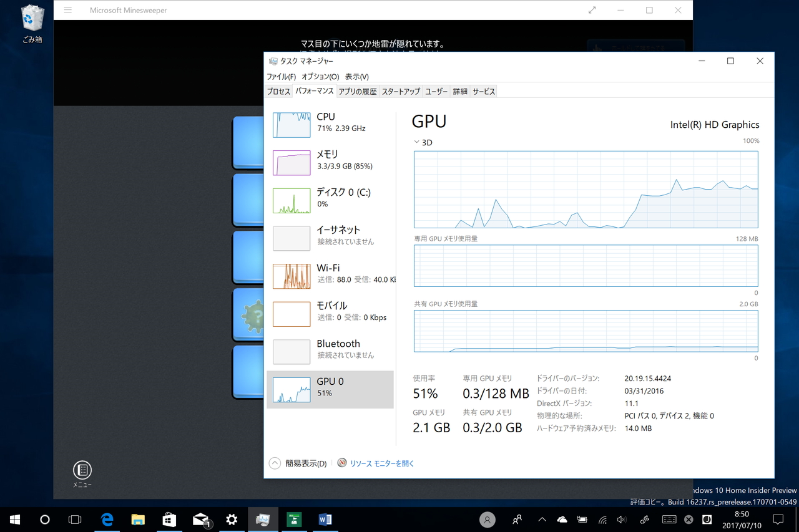Click the 共有 GPU メモリ使用量 graph
Screen dimensions: 799x532
(586, 331)
